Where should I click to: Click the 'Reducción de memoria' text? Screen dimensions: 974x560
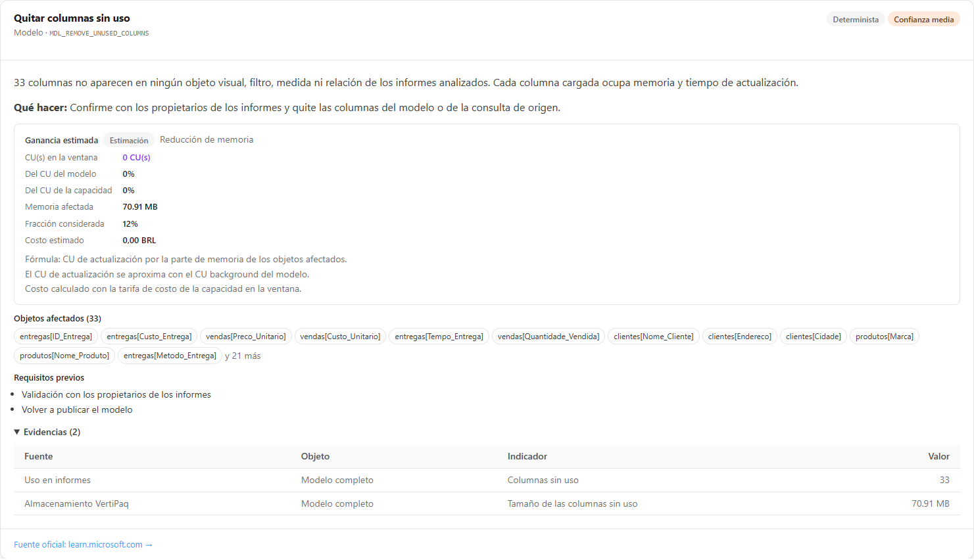207,139
